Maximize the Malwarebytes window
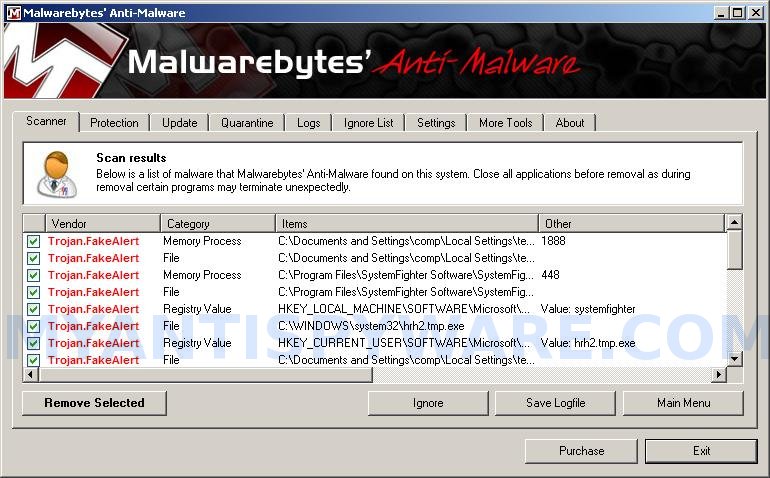 tap(737, 13)
